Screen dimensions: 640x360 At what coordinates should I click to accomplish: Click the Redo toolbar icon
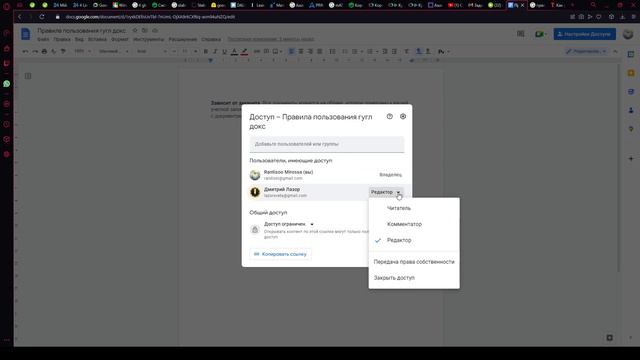35,51
